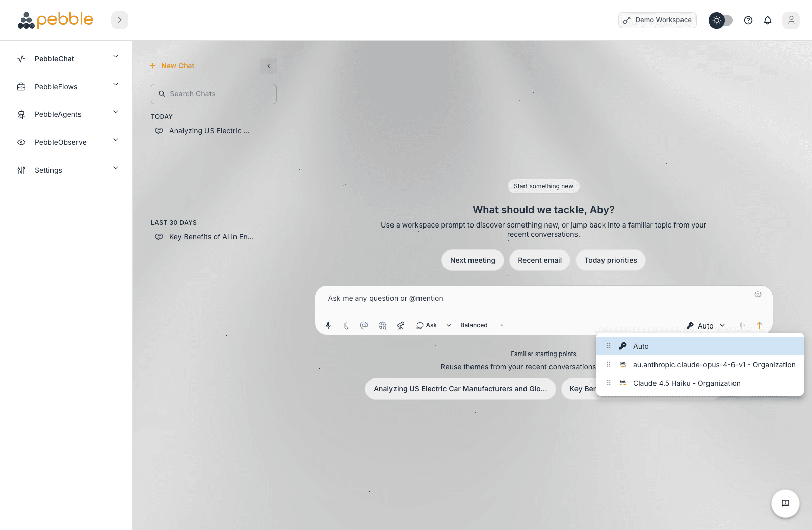Send message with the orange arrow

(x=759, y=325)
